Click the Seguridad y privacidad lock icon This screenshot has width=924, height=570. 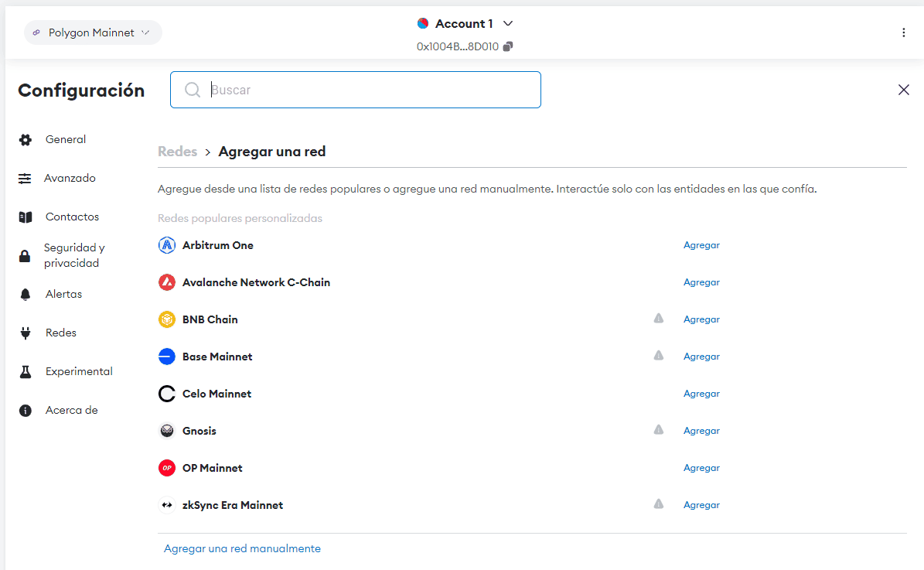click(25, 256)
